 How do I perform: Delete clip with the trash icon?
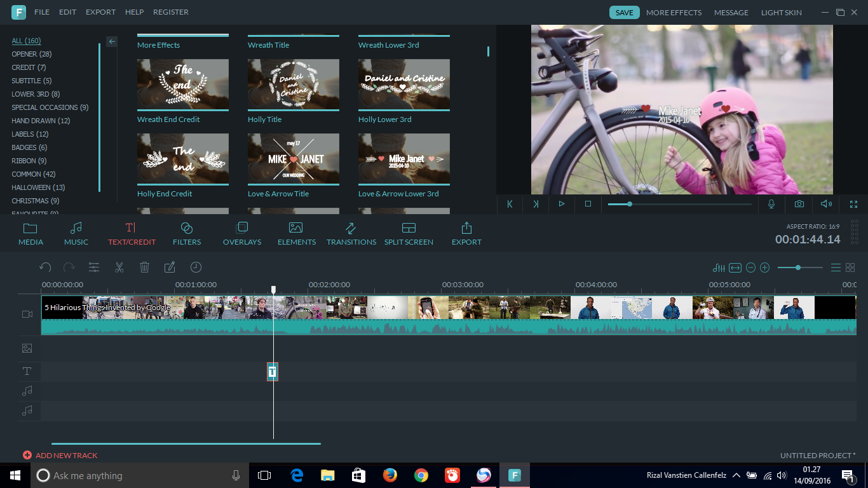(x=144, y=268)
